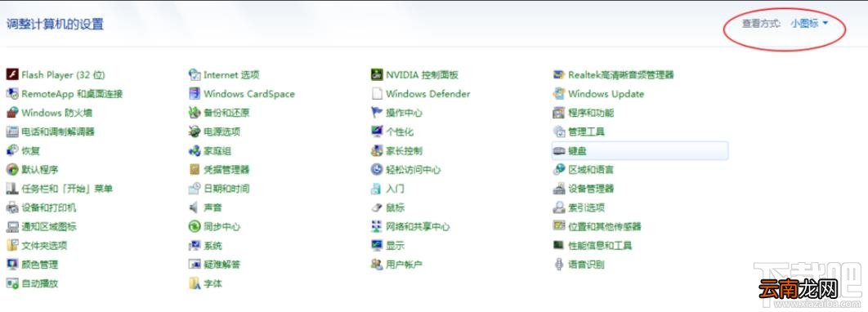Click the 默认程序 icon

[12, 169]
